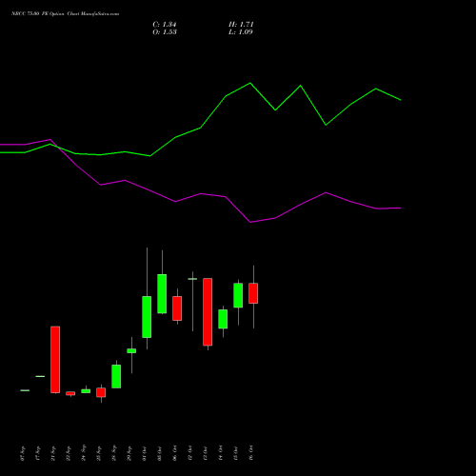
Task: Click the 21 Sep date label
Action: click(53, 453)
